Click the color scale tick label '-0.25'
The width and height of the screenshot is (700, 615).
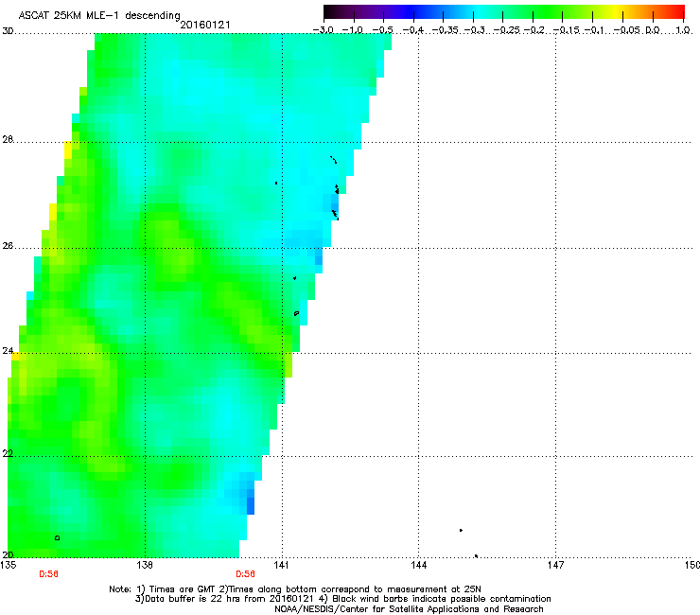click(x=506, y=30)
